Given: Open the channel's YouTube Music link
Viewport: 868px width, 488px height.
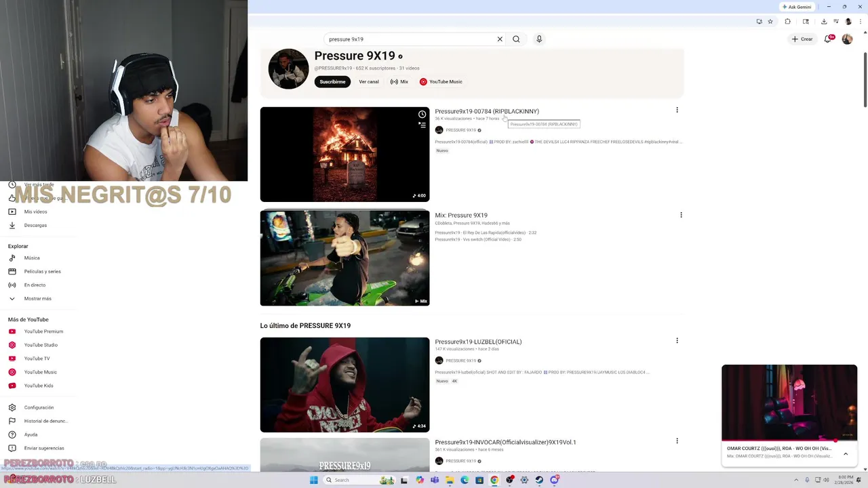Looking at the screenshot, I should pyautogui.click(x=441, y=82).
